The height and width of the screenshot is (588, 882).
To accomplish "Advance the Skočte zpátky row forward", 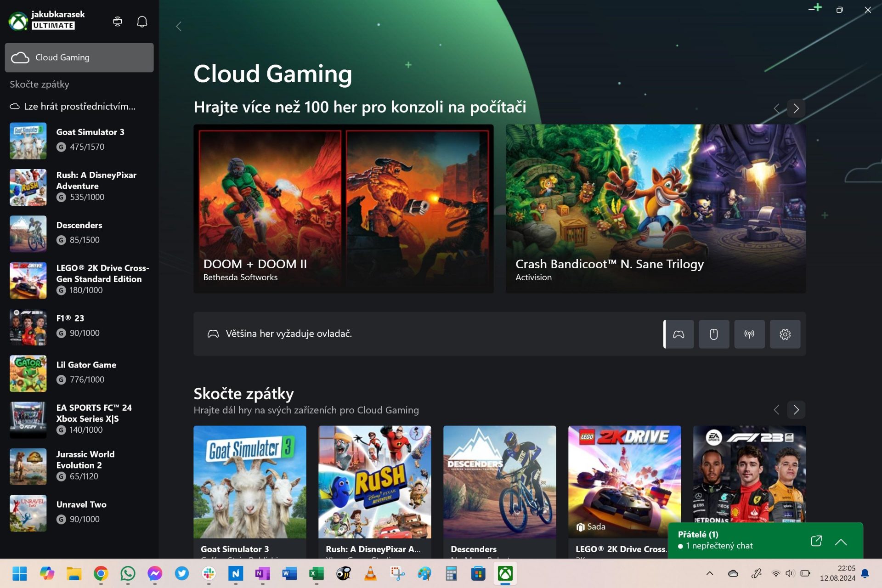I will coord(796,410).
